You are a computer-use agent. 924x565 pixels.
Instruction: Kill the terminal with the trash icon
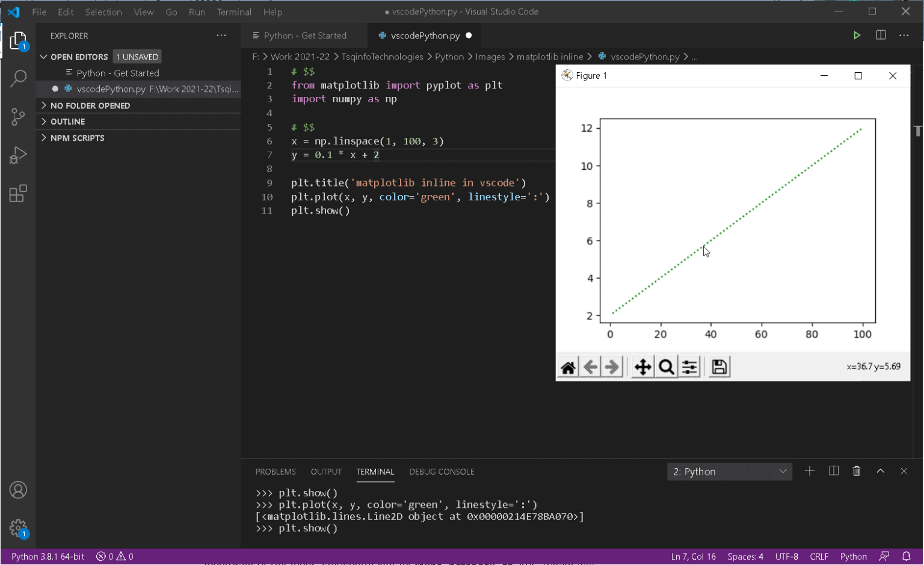tap(857, 471)
